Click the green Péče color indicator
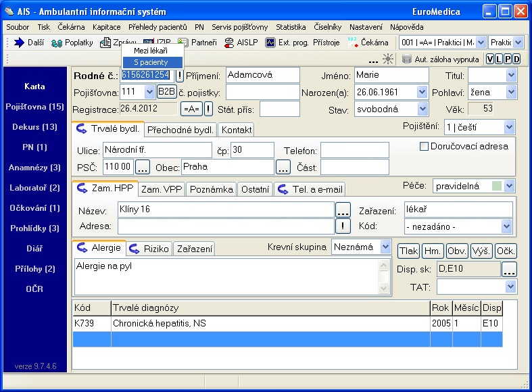532x392 pixels. [497, 185]
